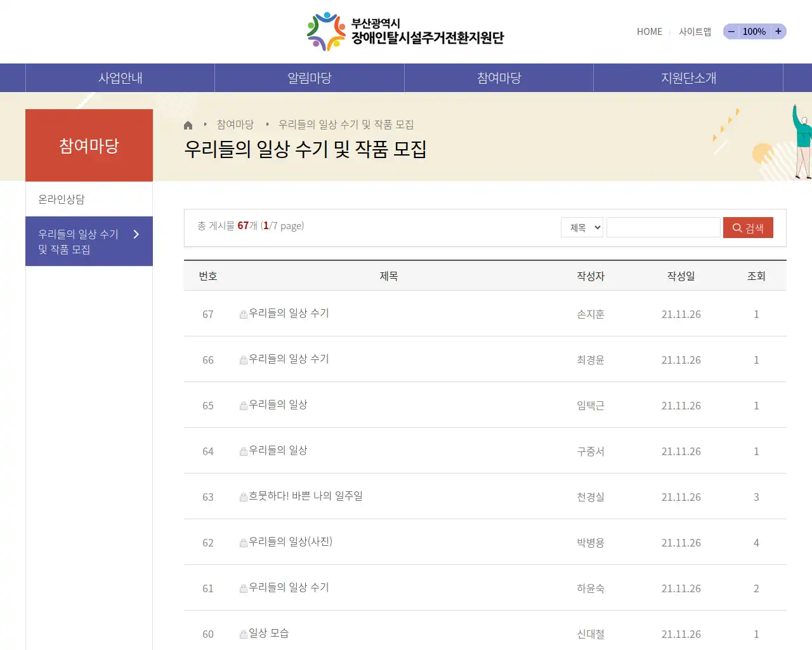Click the 조회 column header
The width and height of the screenshot is (812, 650).
tap(756, 276)
